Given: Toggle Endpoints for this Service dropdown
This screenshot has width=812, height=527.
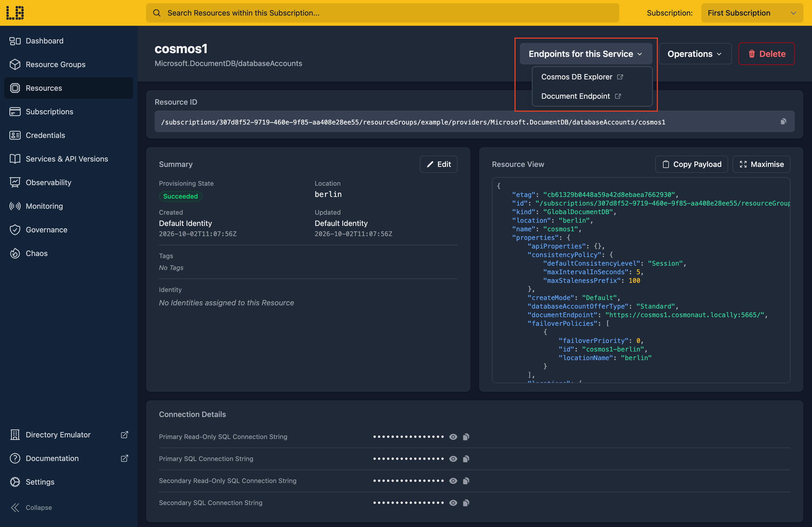Looking at the screenshot, I should (585, 54).
